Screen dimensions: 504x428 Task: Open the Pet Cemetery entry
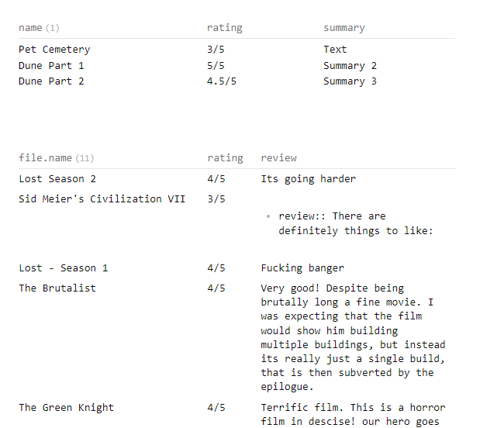click(54, 50)
